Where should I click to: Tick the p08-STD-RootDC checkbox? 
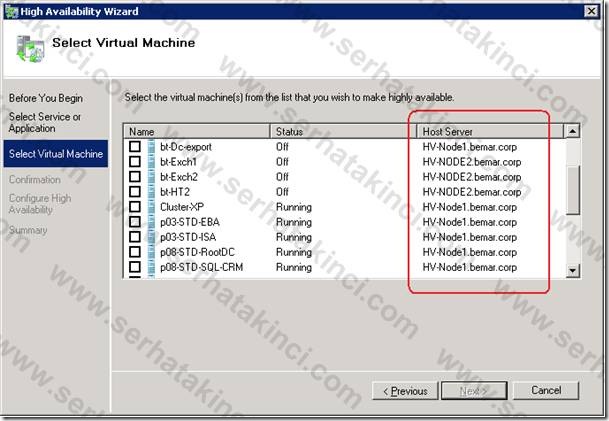[x=135, y=252]
